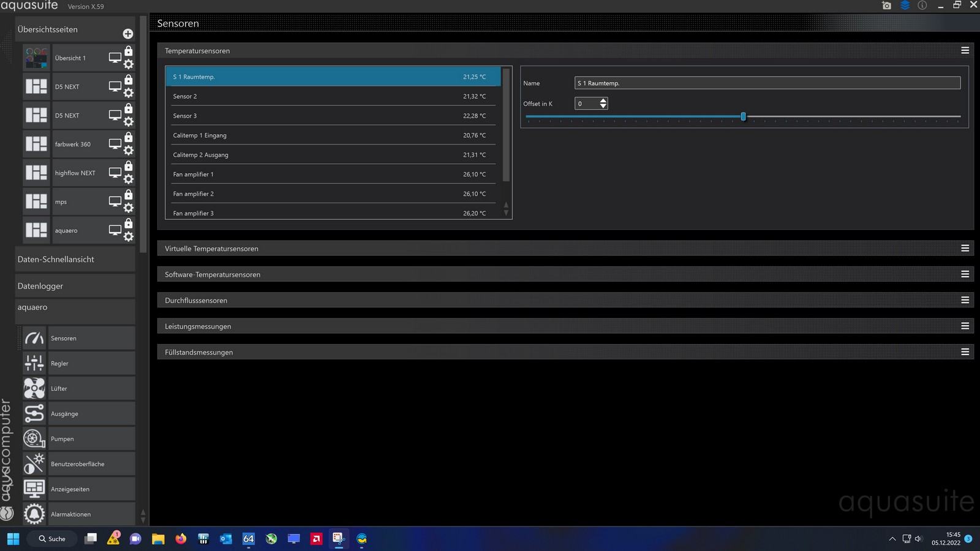This screenshot has height=551, width=980.
Task: Click the volume icon in system tray
Action: click(918, 539)
